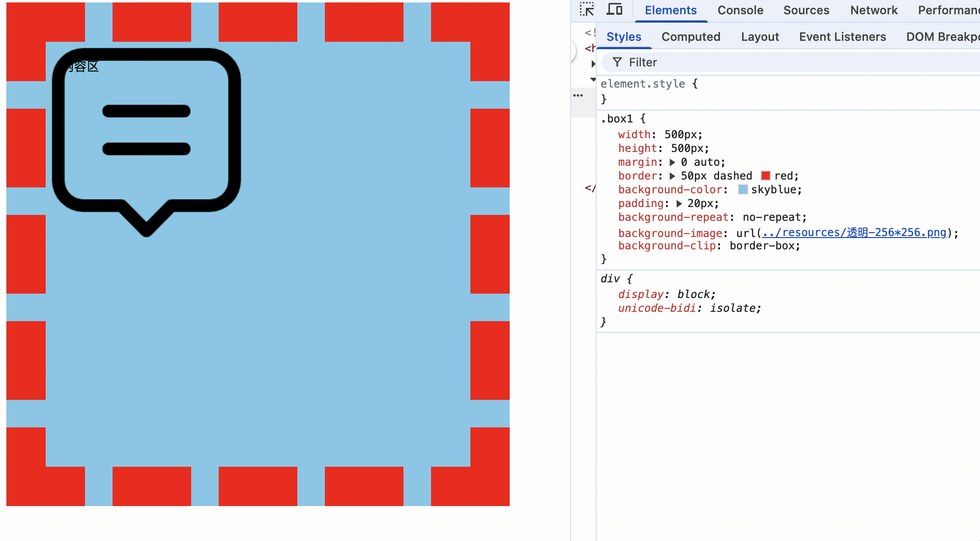
Task: Collapse the open DOM tree node arrow
Action: pyautogui.click(x=593, y=79)
